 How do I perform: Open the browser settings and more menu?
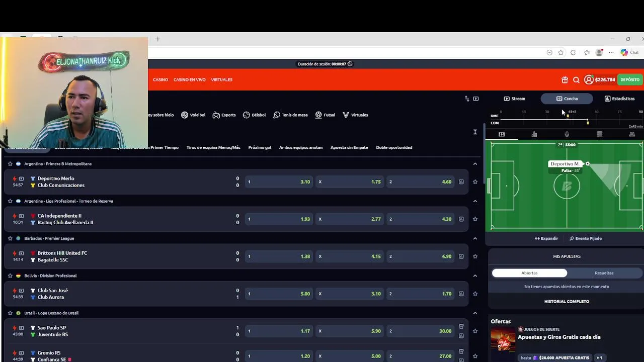[611, 52]
